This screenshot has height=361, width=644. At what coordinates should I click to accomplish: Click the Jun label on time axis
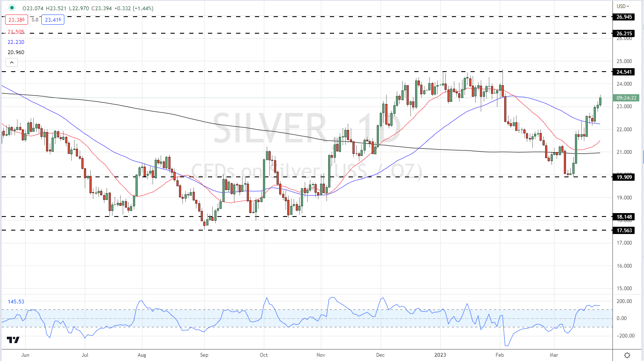25,355
